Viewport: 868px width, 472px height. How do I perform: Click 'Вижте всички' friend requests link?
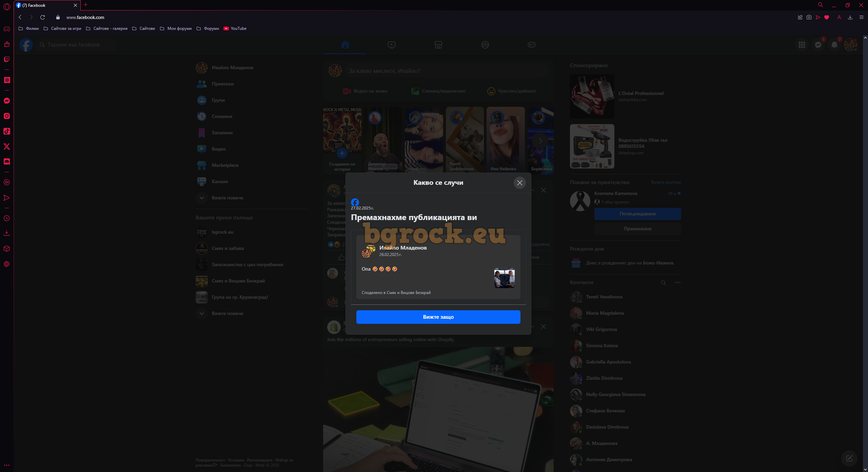pos(666,182)
